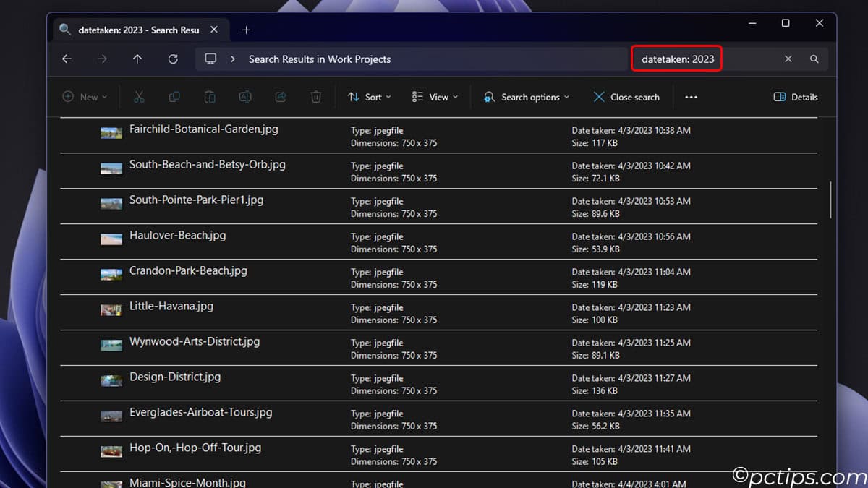Click the magnifier search icon in search box
868x488 pixels.
point(814,59)
